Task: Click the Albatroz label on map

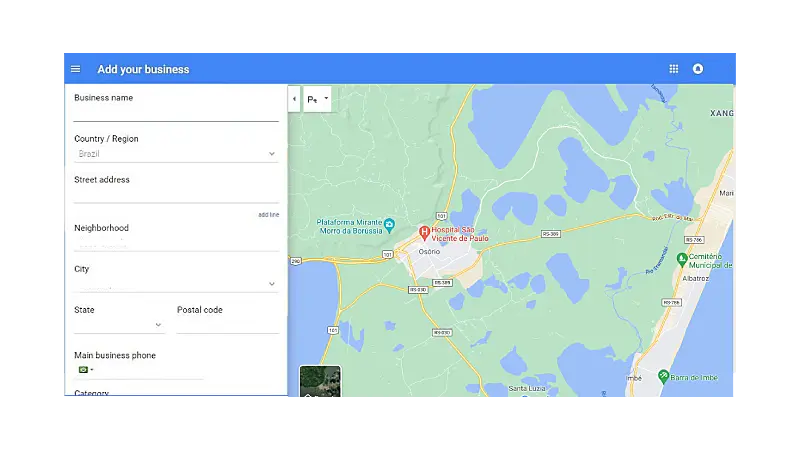Action: point(695,279)
